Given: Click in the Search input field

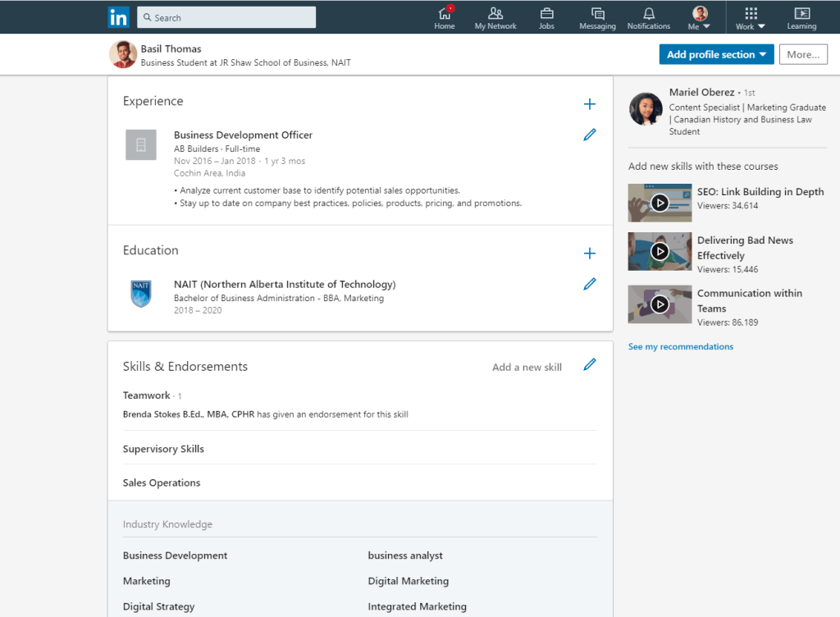Looking at the screenshot, I should tap(226, 17).
